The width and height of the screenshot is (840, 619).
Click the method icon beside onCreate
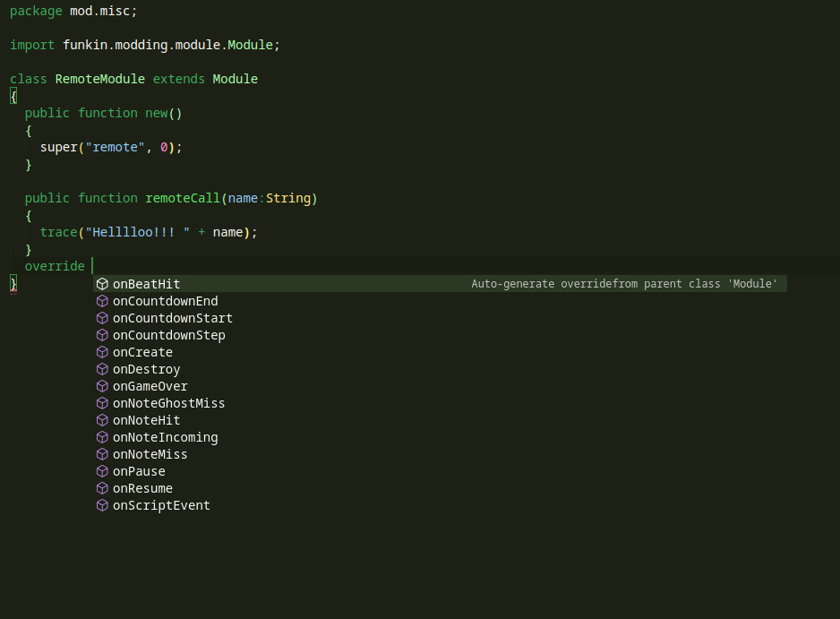[x=102, y=352]
